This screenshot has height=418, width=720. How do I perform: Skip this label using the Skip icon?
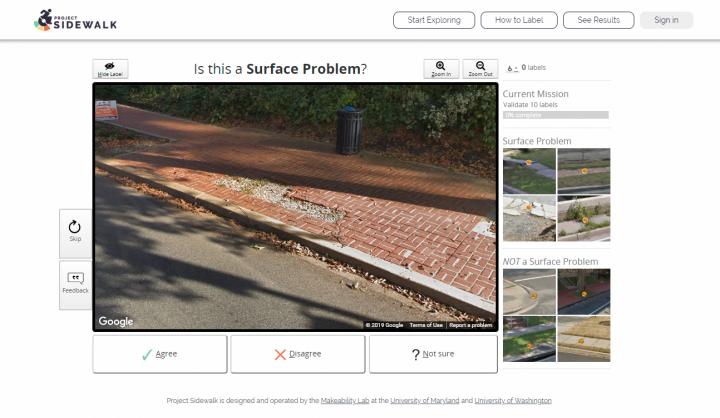click(x=75, y=232)
